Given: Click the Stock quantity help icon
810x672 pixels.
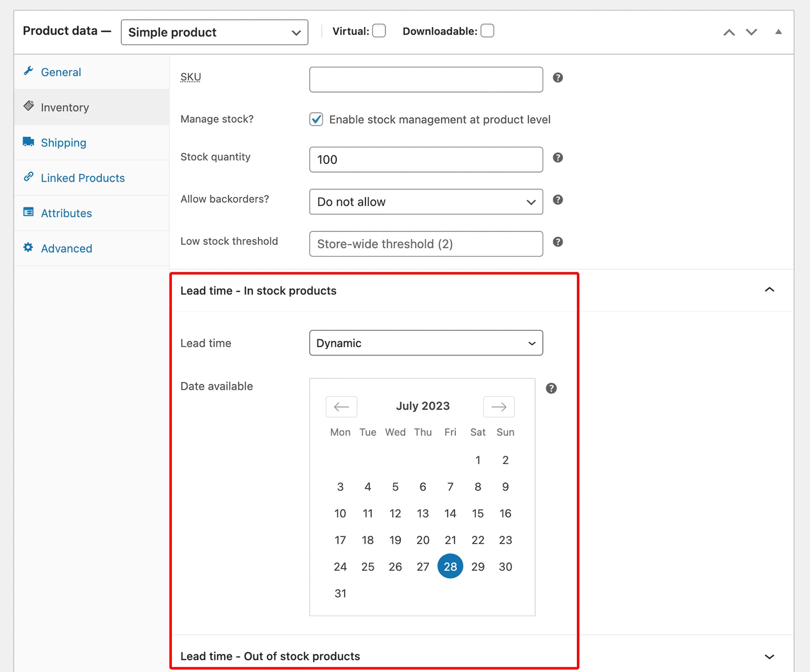Looking at the screenshot, I should pyautogui.click(x=558, y=158).
